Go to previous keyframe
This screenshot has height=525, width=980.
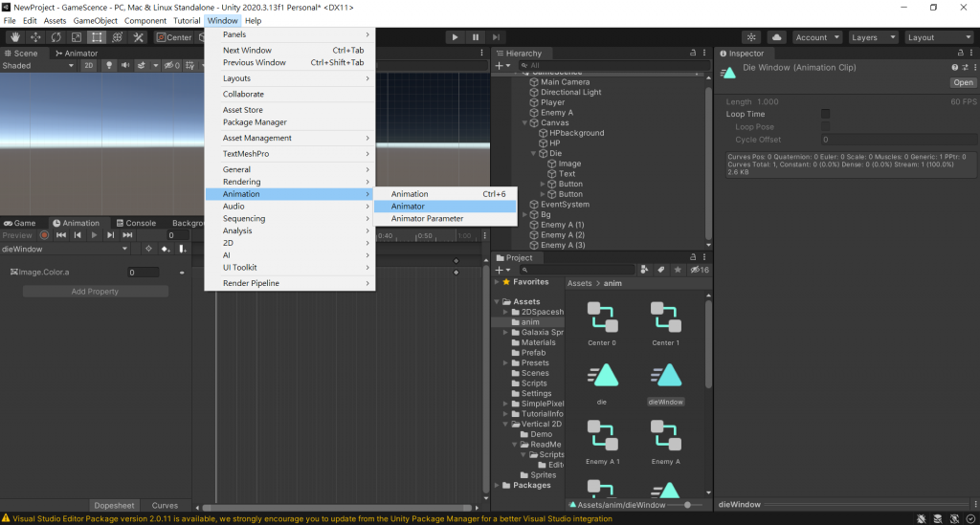[78, 235]
